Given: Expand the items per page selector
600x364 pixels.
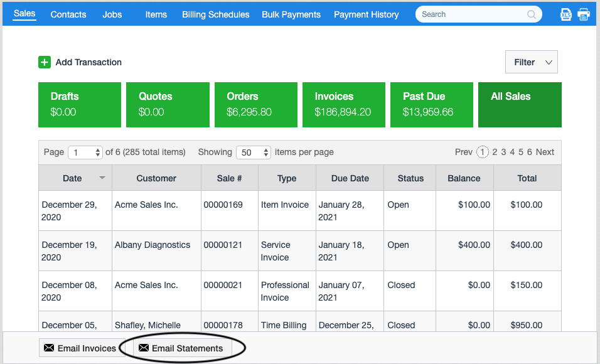Looking at the screenshot, I should (x=254, y=153).
